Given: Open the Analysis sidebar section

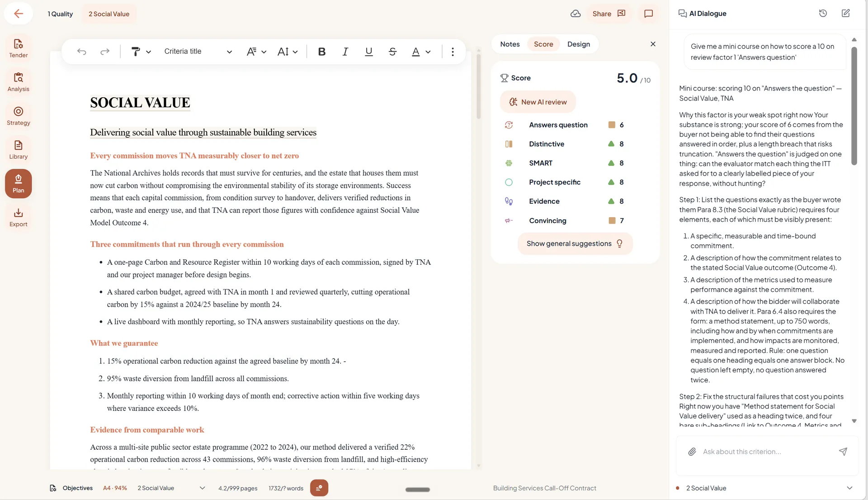Looking at the screenshot, I should [x=19, y=82].
